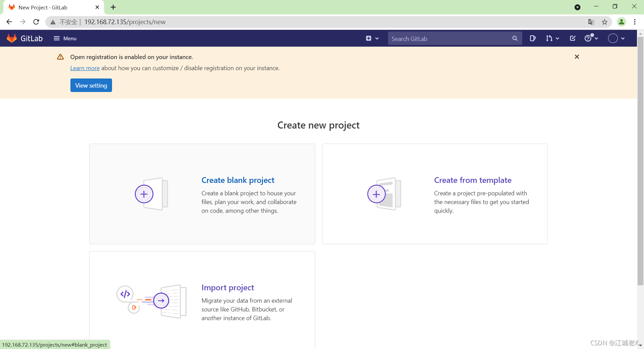Open the Learn more link
Screen dimensions: 644x349
coord(85,68)
